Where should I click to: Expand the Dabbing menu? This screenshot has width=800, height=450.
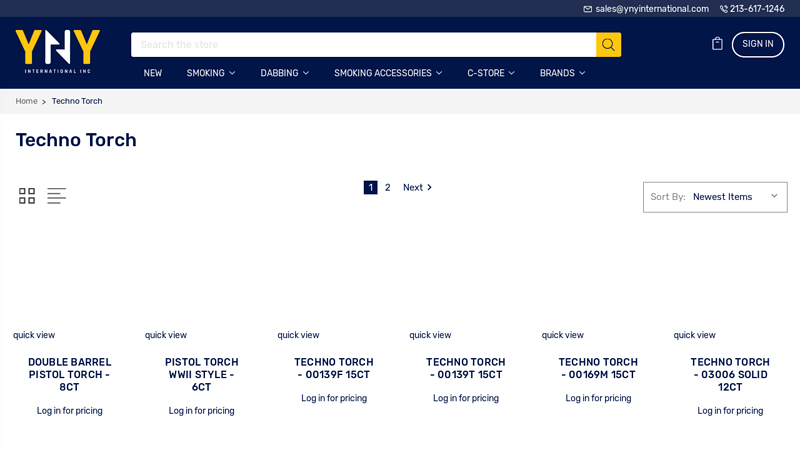(x=284, y=73)
